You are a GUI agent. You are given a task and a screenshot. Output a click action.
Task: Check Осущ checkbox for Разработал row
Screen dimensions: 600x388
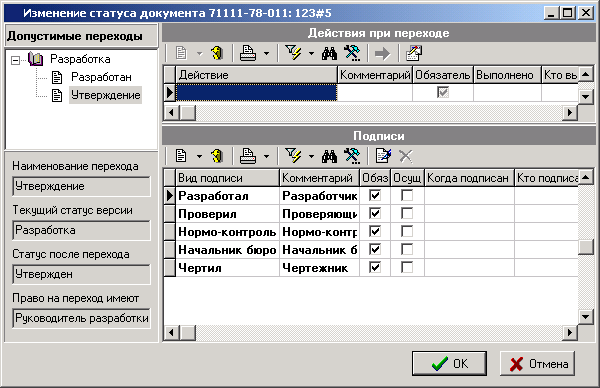[x=407, y=196]
